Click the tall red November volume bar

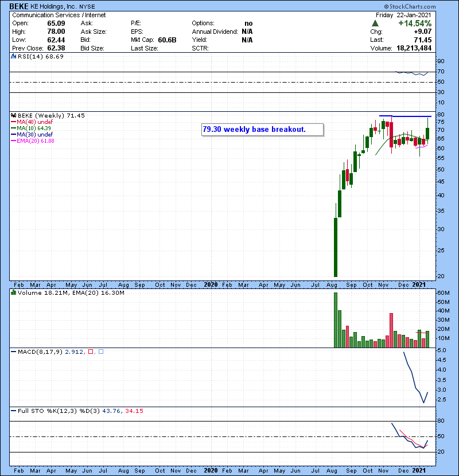click(391, 330)
